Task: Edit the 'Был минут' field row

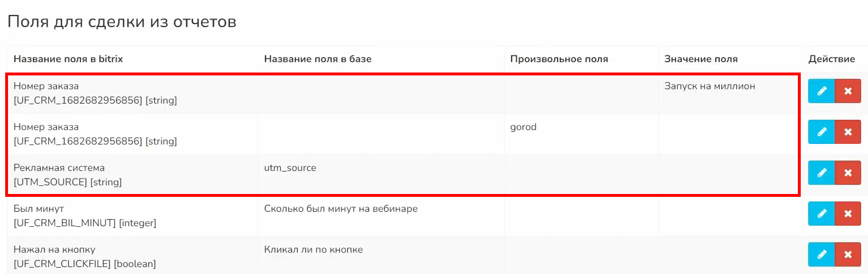Action: pos(821,214)
